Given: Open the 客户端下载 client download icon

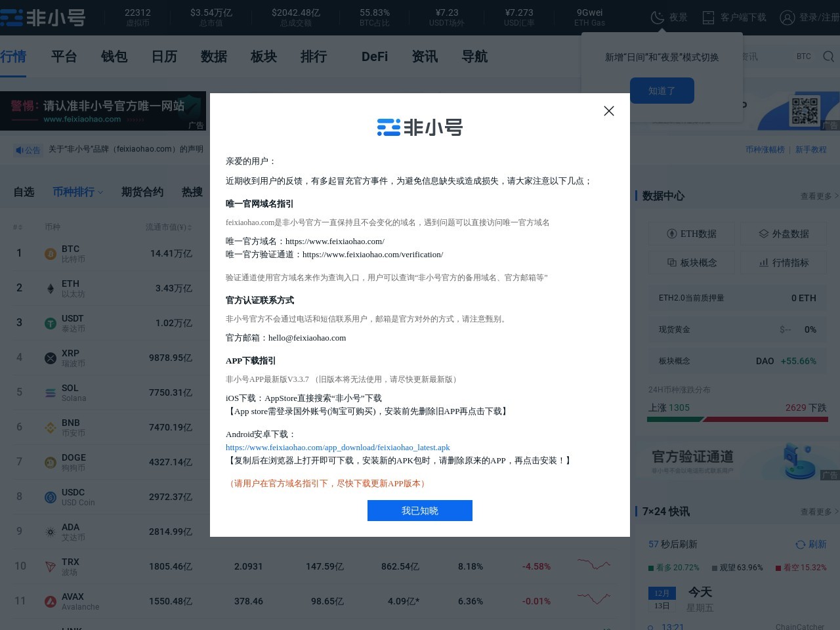Looking at the screenshot, I should click(x=708, y=18).
